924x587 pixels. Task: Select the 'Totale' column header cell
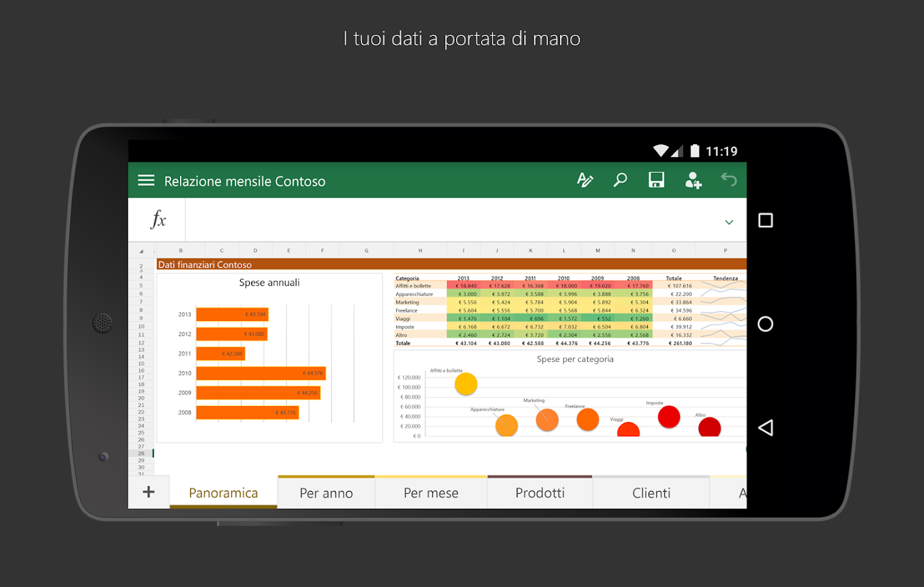click(x=674, y=278)
